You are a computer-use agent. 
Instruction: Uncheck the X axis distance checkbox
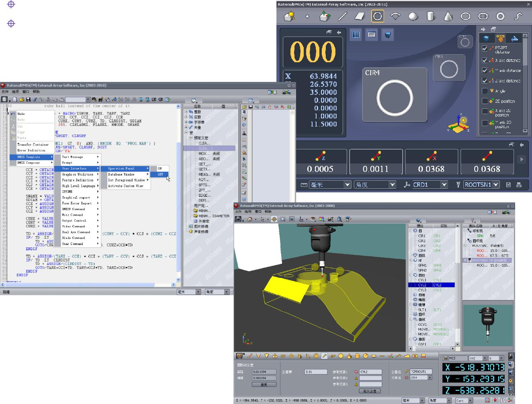(x=485, y=60)
